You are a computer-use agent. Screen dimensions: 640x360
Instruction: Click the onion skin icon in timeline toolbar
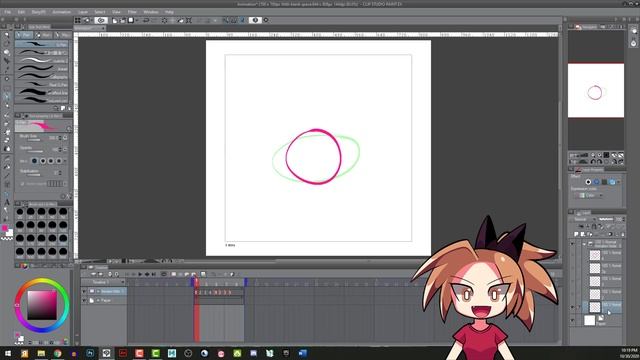[203, 274]
